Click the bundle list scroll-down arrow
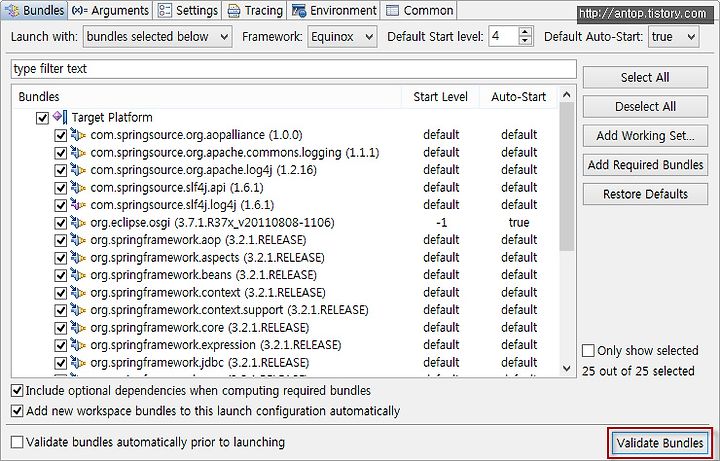 click(567, 368)
